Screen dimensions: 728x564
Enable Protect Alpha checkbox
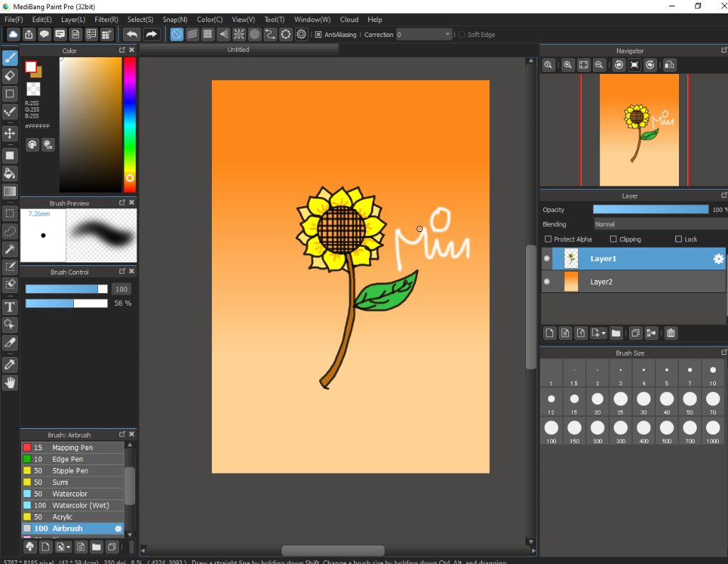click(547, 239)
